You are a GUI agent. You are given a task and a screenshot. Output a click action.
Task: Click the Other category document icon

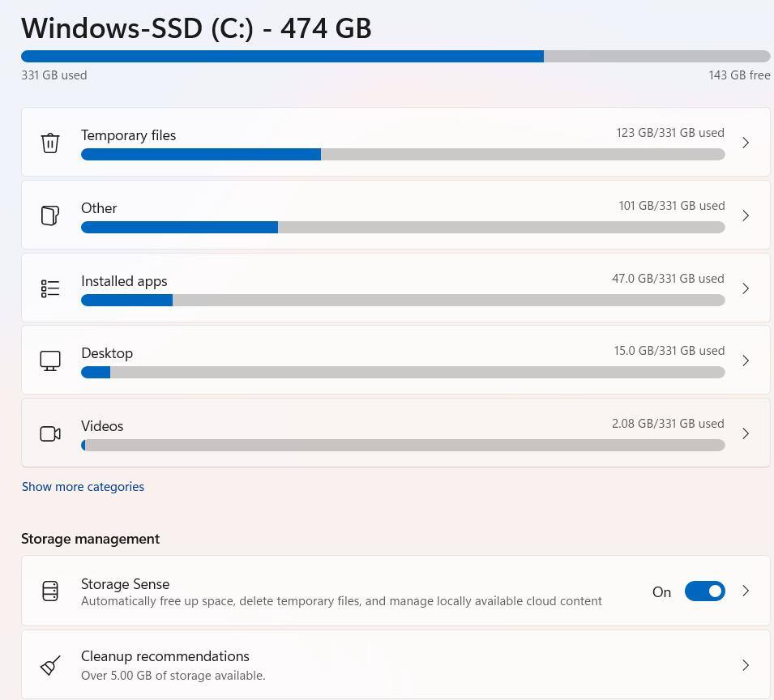pyautogui.click(x=50, y=216)
